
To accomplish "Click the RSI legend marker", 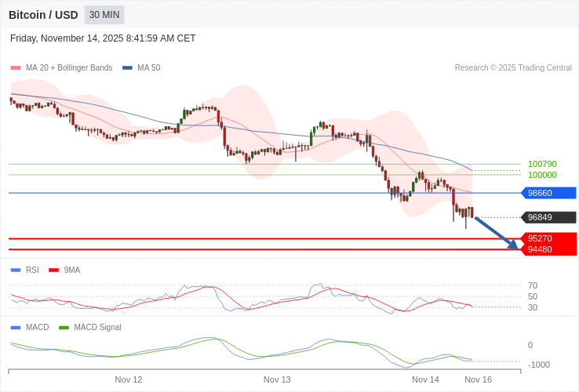I will [x=16, y=270].
